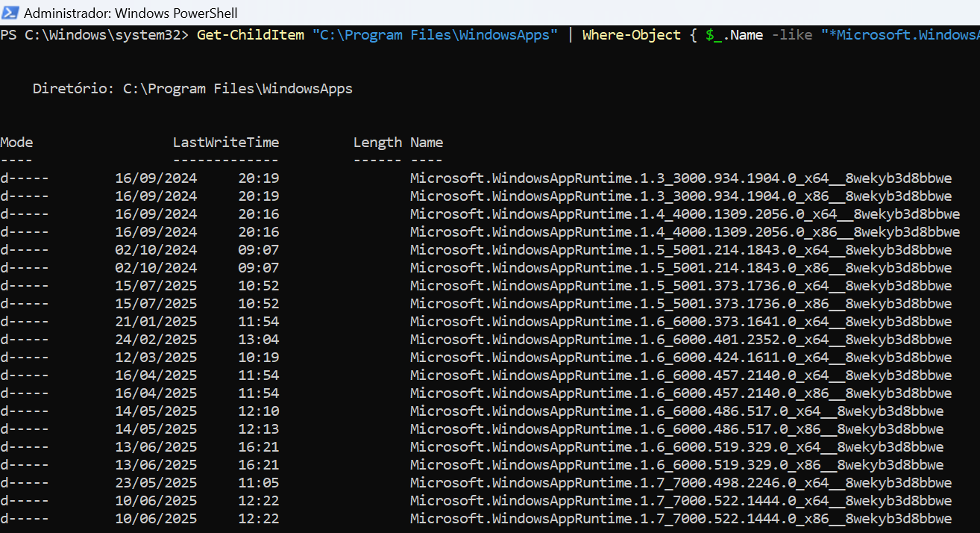The height and width of the screenshot is (533, 980).
Task: Click the date 12/03/2025
Action: tap(156, 358)
